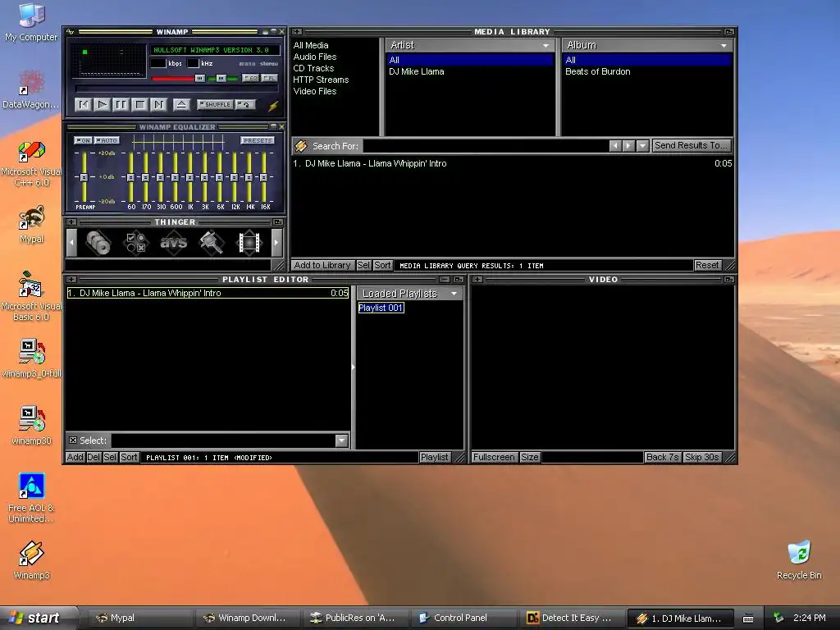Click the Add to Library button
Screen dimensions: 840x630
coord(322,265)
